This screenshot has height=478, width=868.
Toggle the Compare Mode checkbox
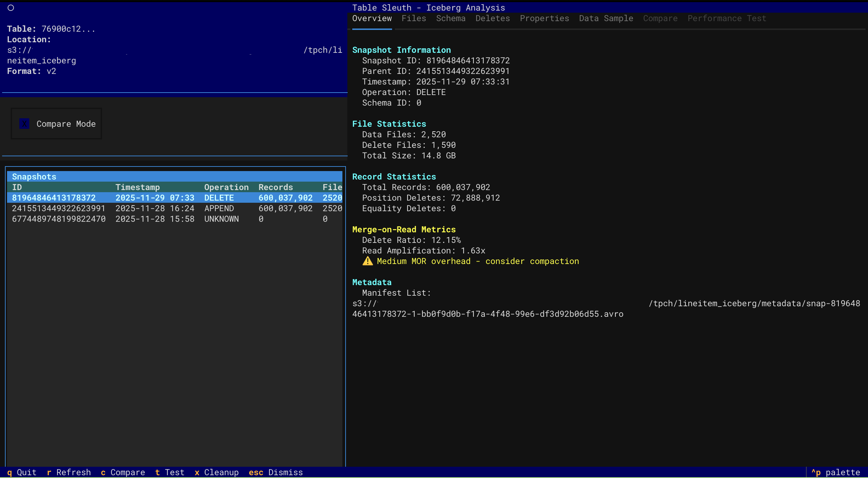24,124
